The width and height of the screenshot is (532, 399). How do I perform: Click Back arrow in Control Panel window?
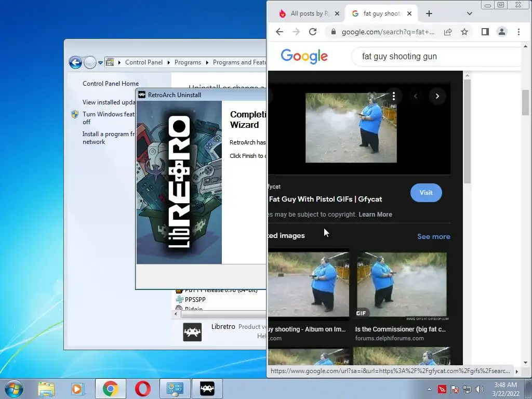coord(75,62)
